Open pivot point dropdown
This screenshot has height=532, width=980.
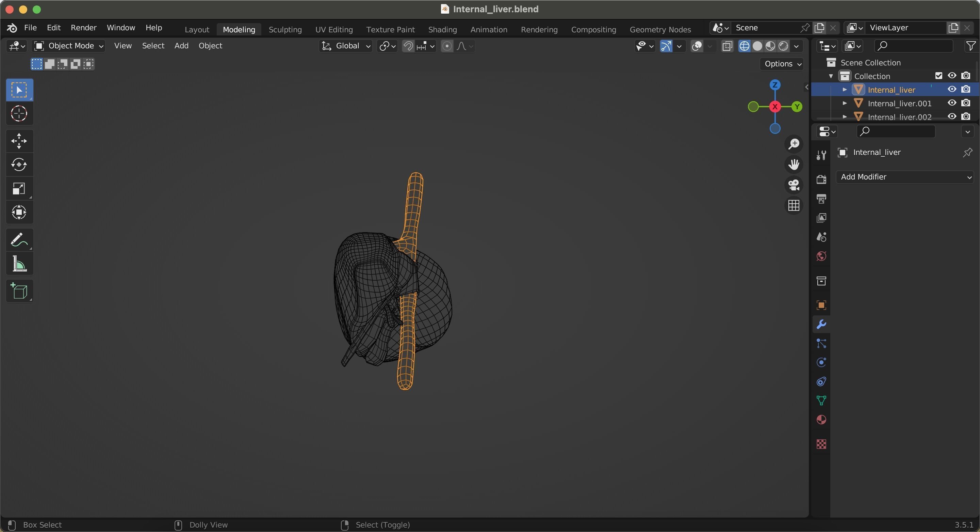[387, 46]
